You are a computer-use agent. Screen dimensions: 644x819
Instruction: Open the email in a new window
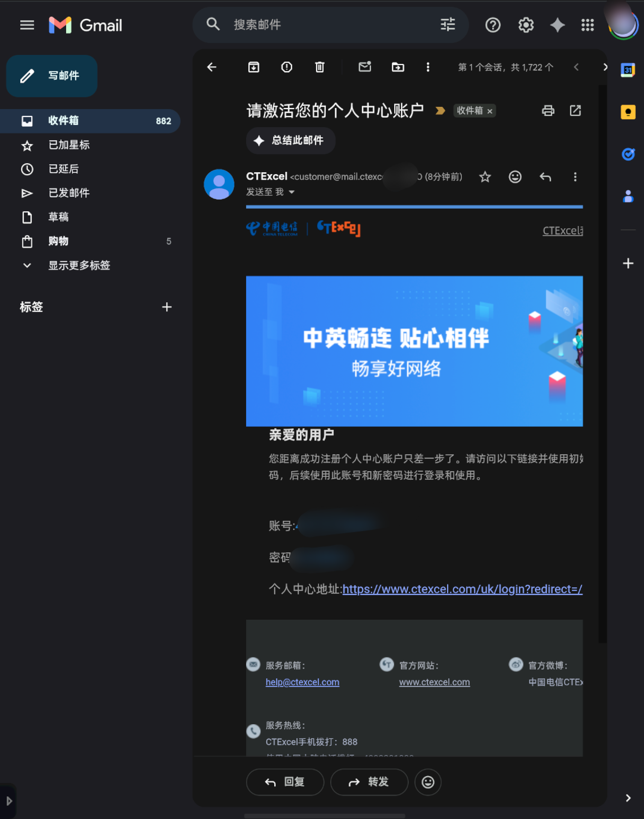click(x=574, y=111)
